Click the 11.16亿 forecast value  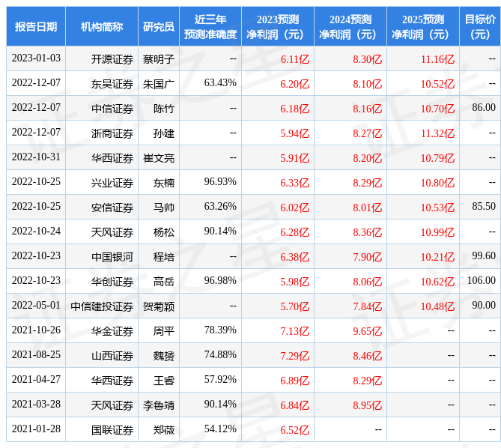coord(437,59)
